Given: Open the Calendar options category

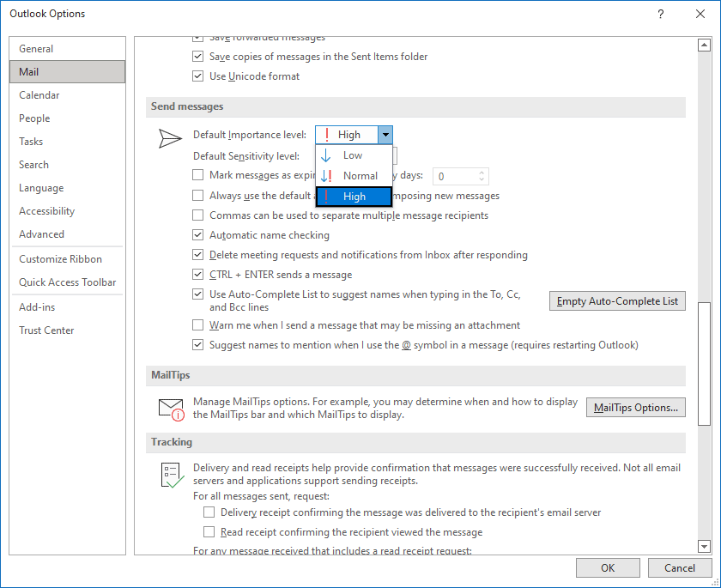Looking at the screenshot, I should (x=39, y=95).
